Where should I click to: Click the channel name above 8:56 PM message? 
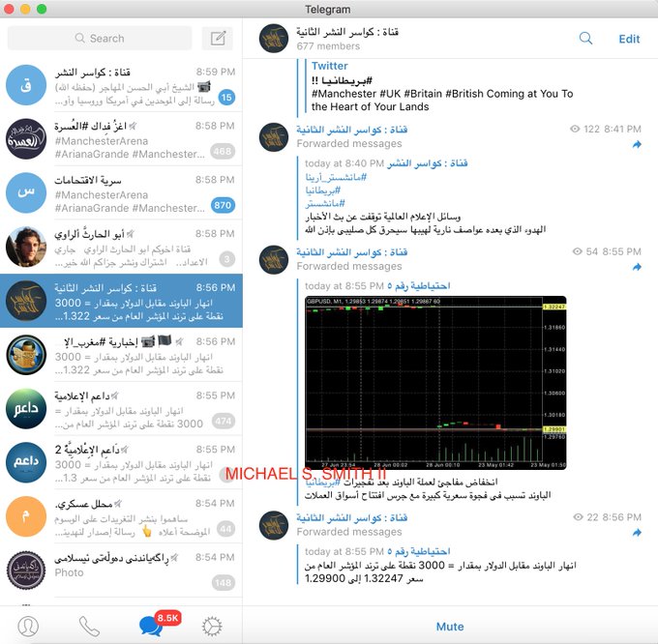coord(351,517)
